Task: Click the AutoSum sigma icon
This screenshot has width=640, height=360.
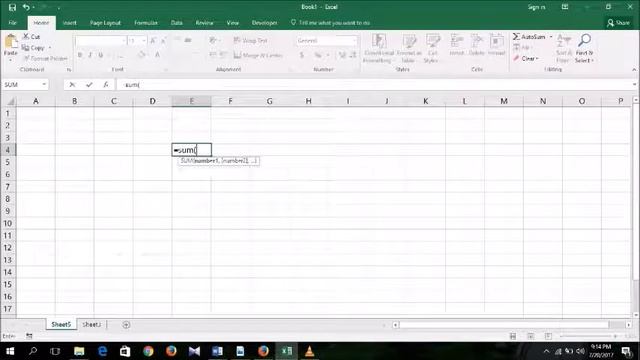Action: coord(516,37)
